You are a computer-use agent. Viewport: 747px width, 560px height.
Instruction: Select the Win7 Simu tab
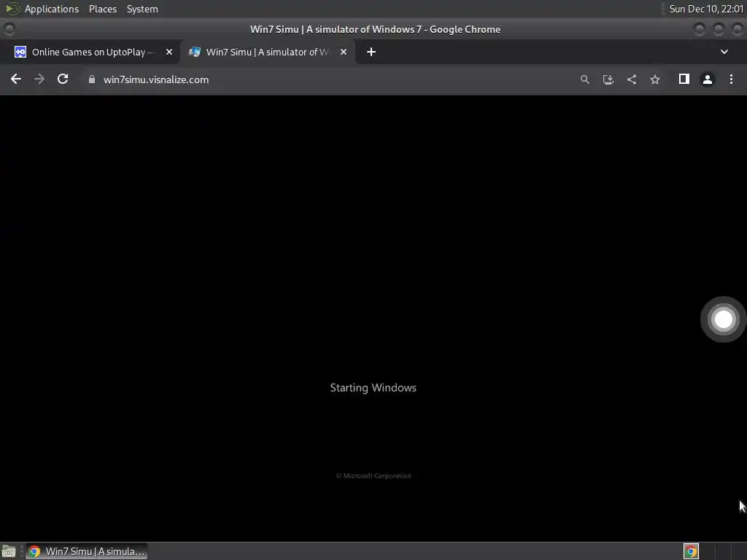tap(267, 52)
